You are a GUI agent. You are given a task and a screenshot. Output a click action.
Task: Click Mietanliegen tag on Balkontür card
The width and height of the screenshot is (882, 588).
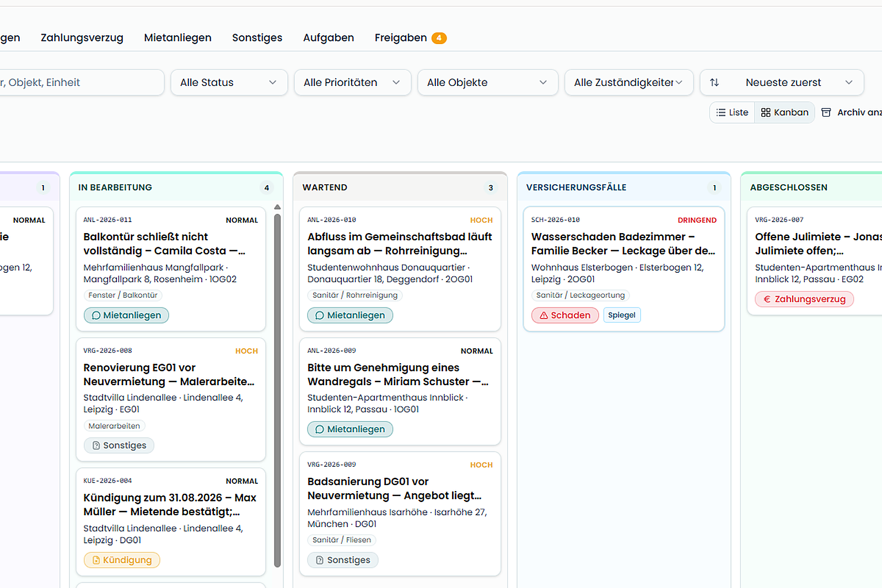coord(126,315)
